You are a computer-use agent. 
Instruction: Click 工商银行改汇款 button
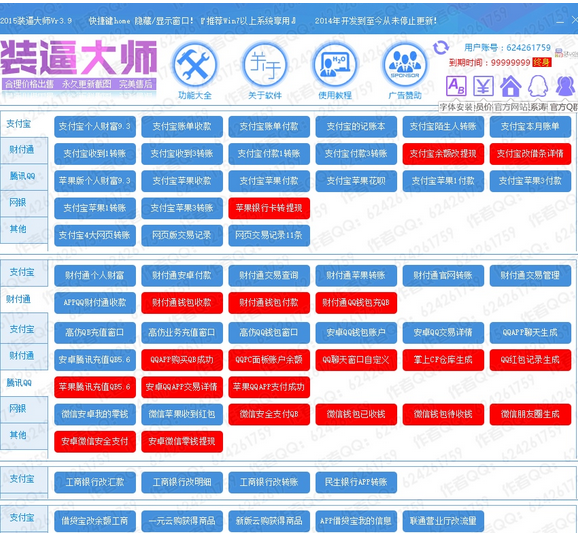point(95,482)
